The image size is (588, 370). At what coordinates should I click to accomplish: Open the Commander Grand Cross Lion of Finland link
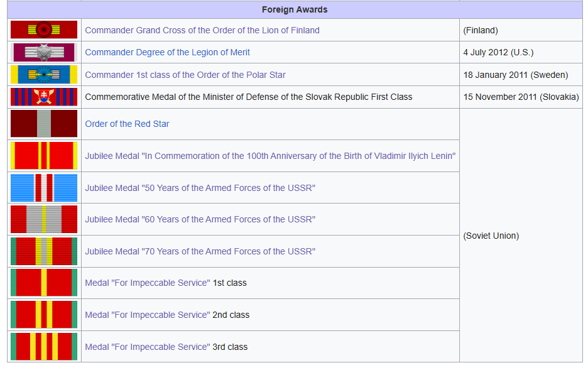point(202,30)
